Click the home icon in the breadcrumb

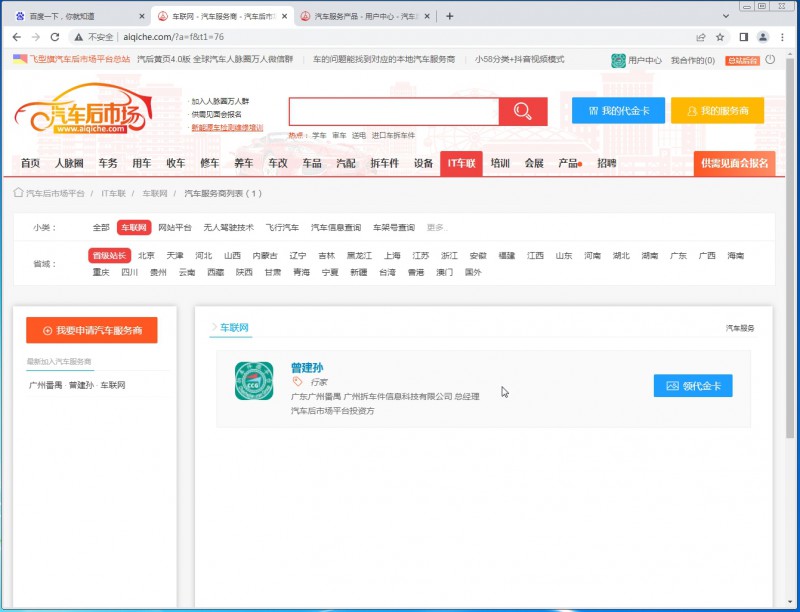point(18,193)
